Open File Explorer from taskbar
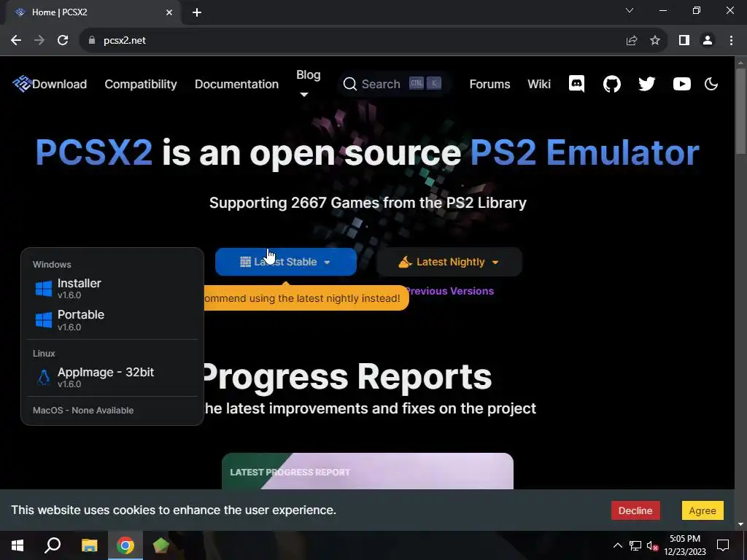 click(89, 545)
